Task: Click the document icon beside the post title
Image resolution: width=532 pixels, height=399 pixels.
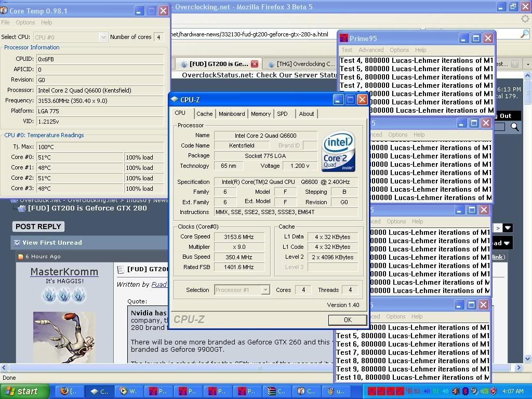Action: tap(121, 270)
